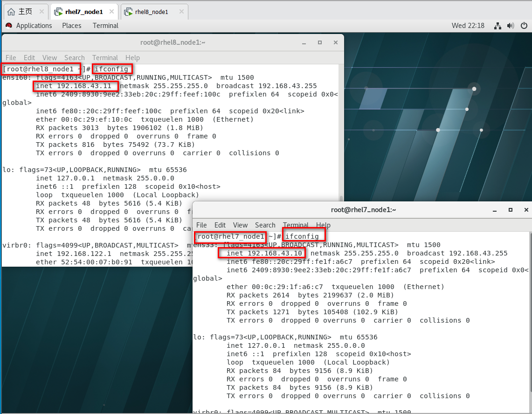Close the rhel7_node1 VM tab
Screen dimensions: 532x414
(x=111, y=12)
